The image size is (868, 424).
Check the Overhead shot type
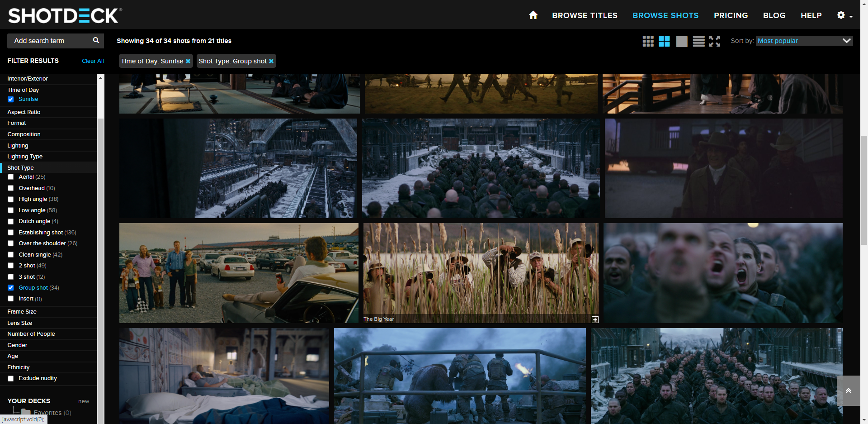coord(11,188)
